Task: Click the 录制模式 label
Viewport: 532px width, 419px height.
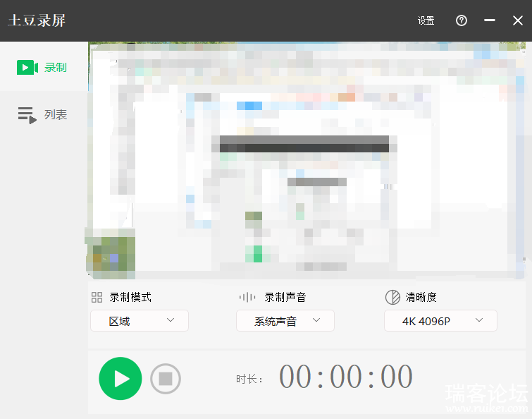Action: (130, 298)
